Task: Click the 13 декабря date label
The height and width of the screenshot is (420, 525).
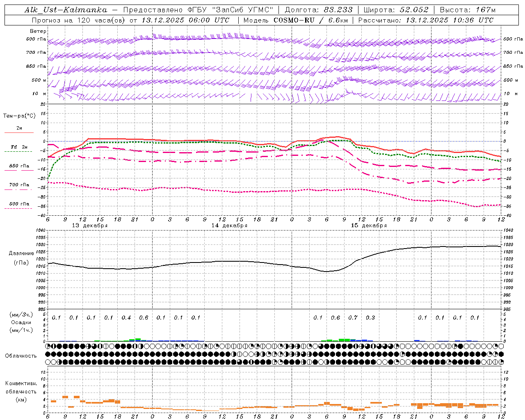Action: [90, 226]
